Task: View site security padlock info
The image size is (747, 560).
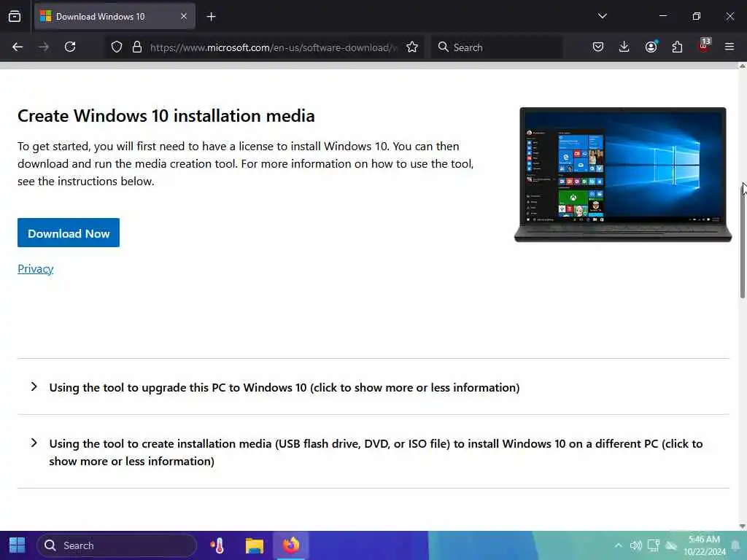Action: [x=137, y=47]
